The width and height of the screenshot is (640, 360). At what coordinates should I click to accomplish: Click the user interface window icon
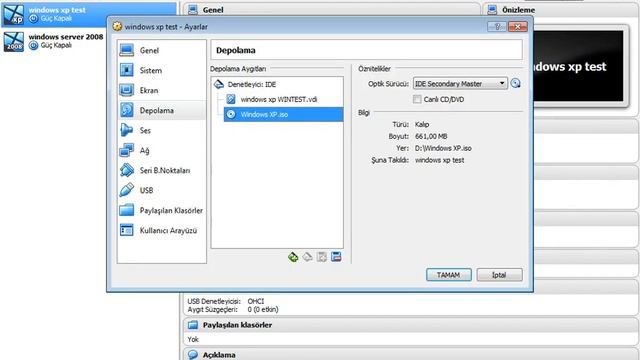127,230
